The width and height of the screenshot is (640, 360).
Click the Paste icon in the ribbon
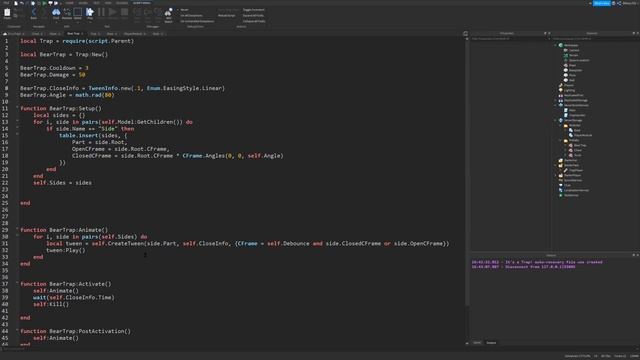coord(7,13)
